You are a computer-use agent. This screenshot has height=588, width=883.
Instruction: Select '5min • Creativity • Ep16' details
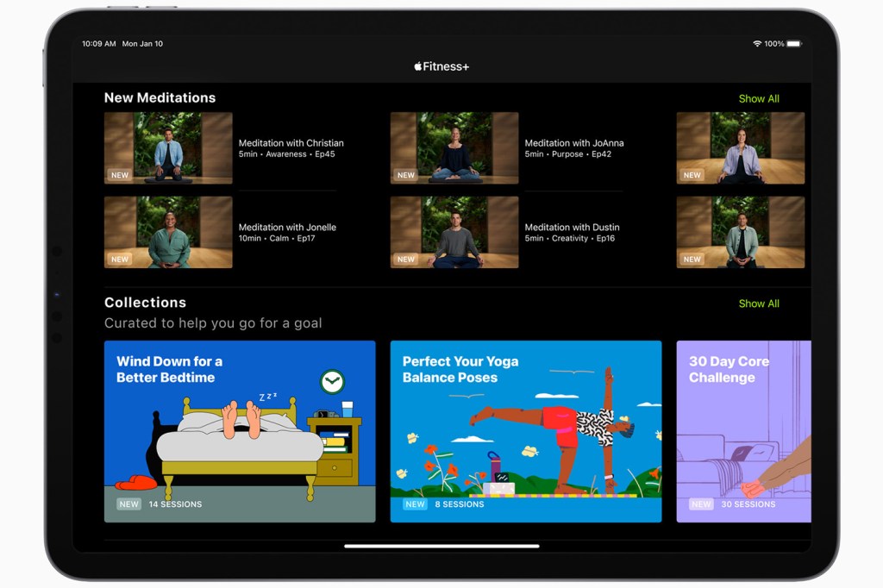[570, 238]
